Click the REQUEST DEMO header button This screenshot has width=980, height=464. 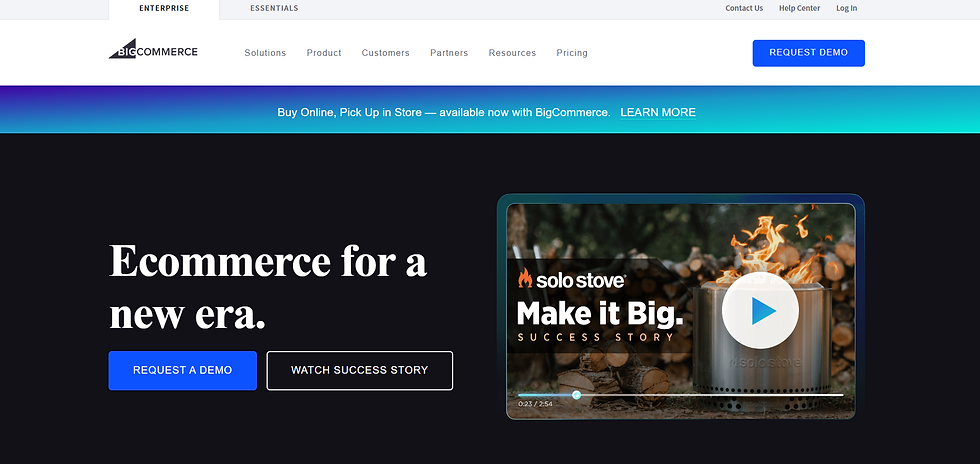click(809, 53)
